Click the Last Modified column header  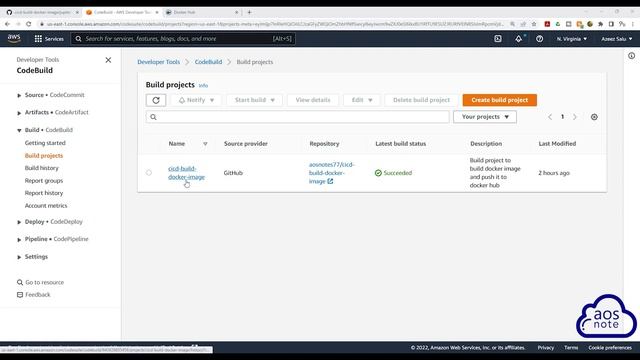[x=557, y=144]
